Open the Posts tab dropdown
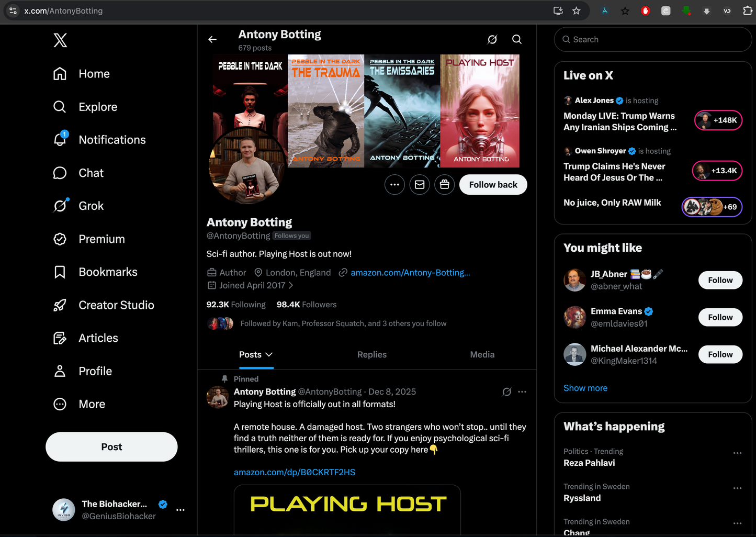This screenshot has height=537, width=756. point(256,355)
